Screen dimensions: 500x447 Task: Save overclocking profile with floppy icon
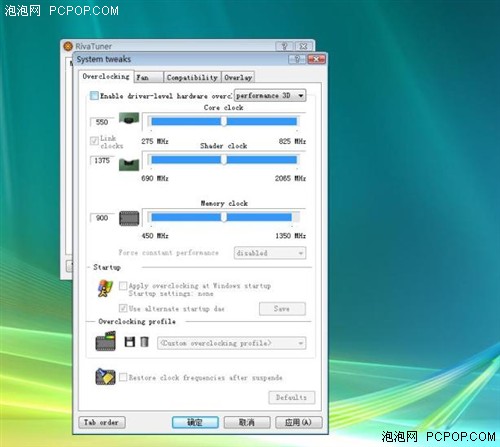[130, 342]
